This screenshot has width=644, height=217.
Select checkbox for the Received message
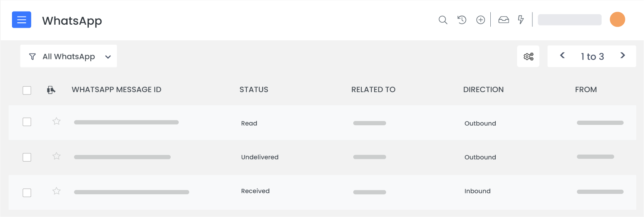(x=27, y=193)
